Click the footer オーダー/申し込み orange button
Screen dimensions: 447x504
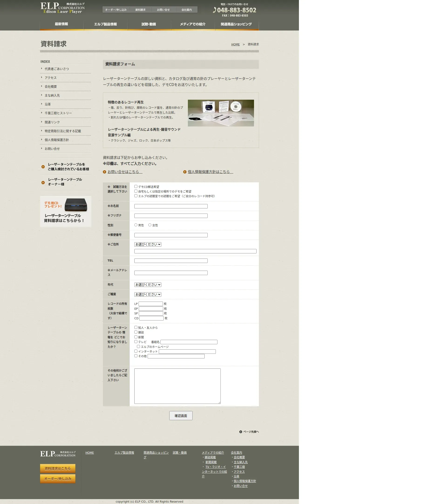(58, 479)
